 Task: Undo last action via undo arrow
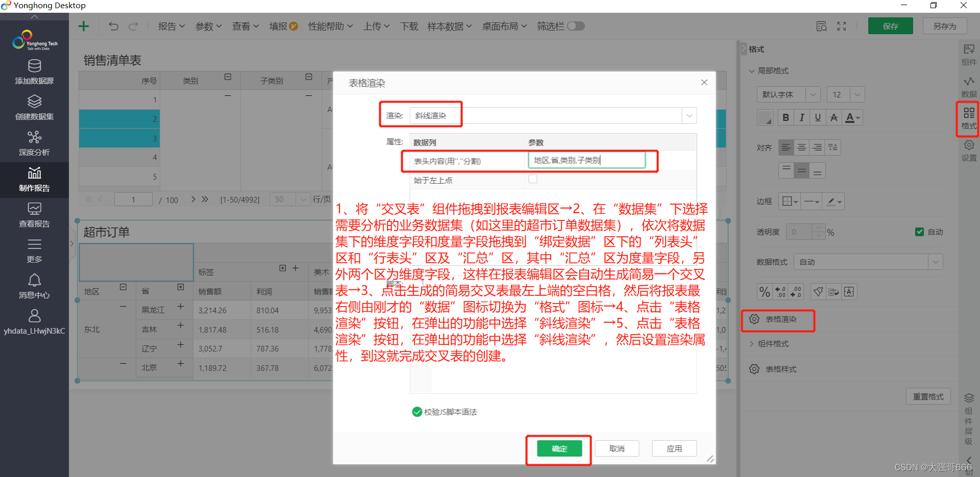coord(113,26)
